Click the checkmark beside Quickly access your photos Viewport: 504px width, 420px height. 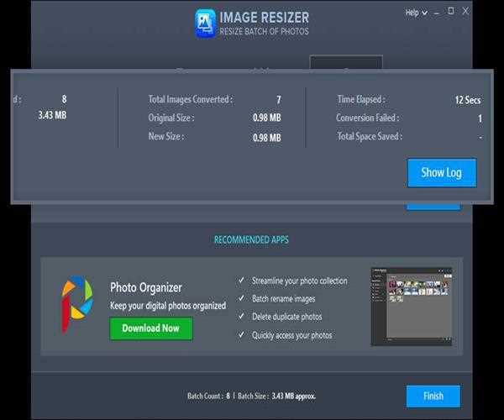[241, 335]
